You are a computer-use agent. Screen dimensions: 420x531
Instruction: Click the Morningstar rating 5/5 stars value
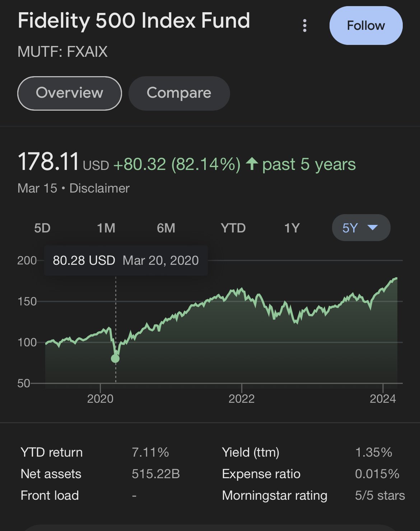[x=380, y=495]
